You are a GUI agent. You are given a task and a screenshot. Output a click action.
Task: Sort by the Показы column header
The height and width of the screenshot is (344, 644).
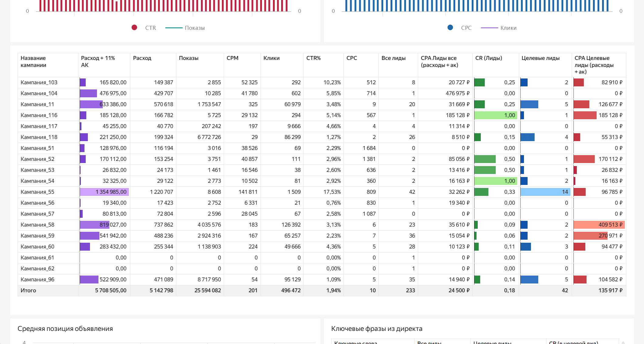(x=188, y=58)
